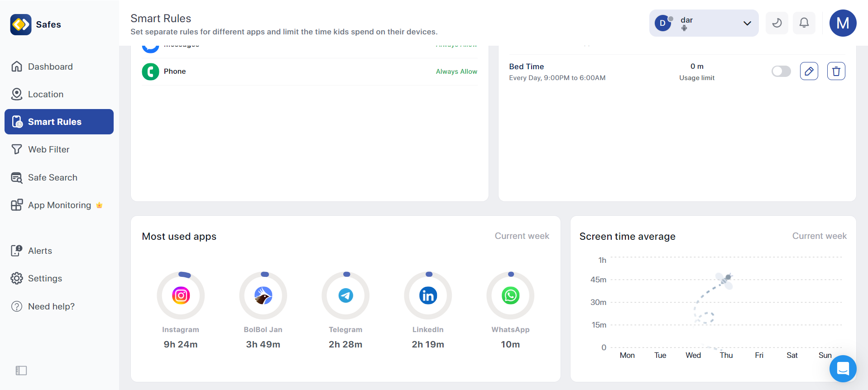
Task: Click the D child avatar
Action: pyautogui.click(x=663, y=23)
